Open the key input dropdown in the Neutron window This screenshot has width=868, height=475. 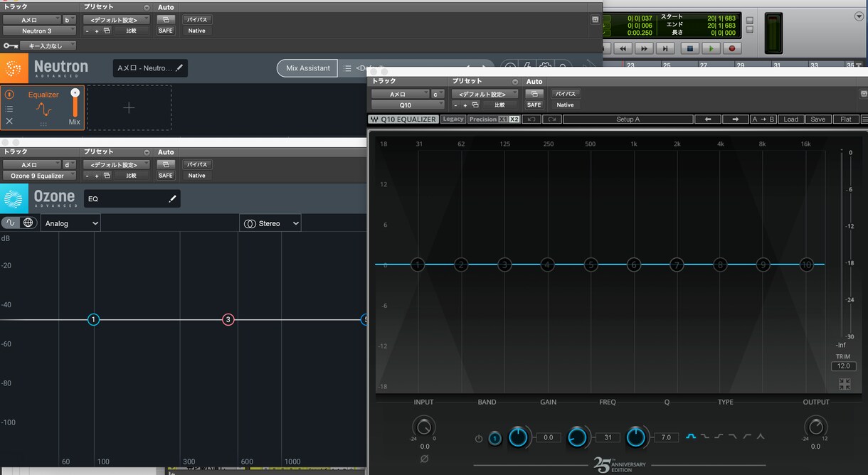point(50,46)
